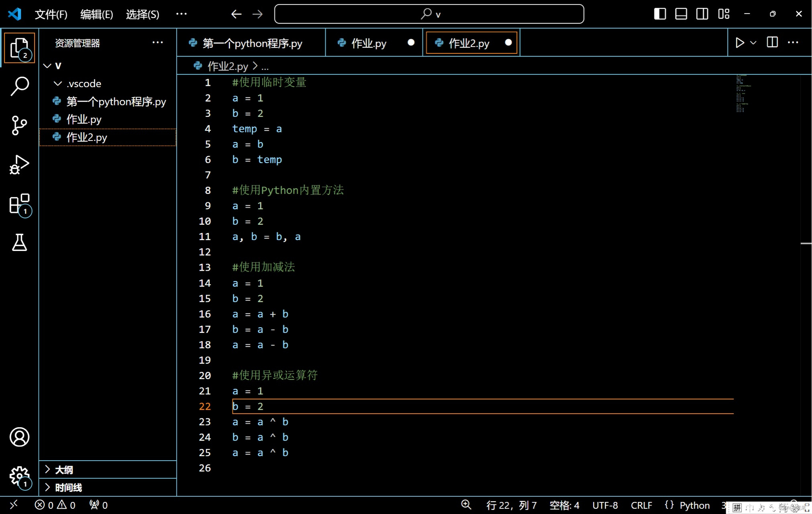Toggle secondary side bar layout button
Viewport: 812px width, 514px height.
[702, 14]
